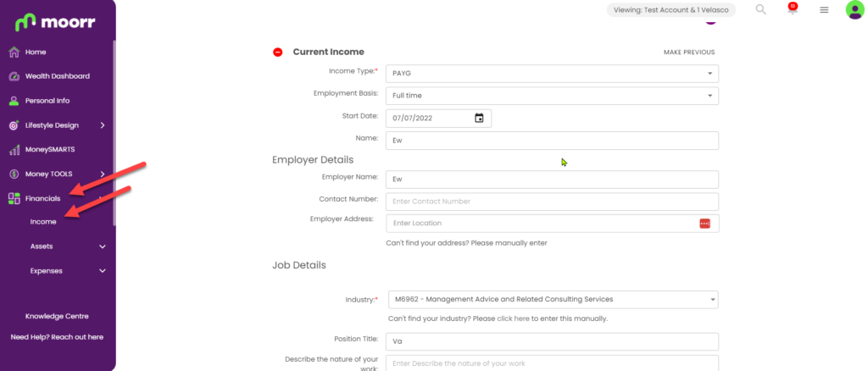Select MoneySMARTS in sidebar

(50, 150)
